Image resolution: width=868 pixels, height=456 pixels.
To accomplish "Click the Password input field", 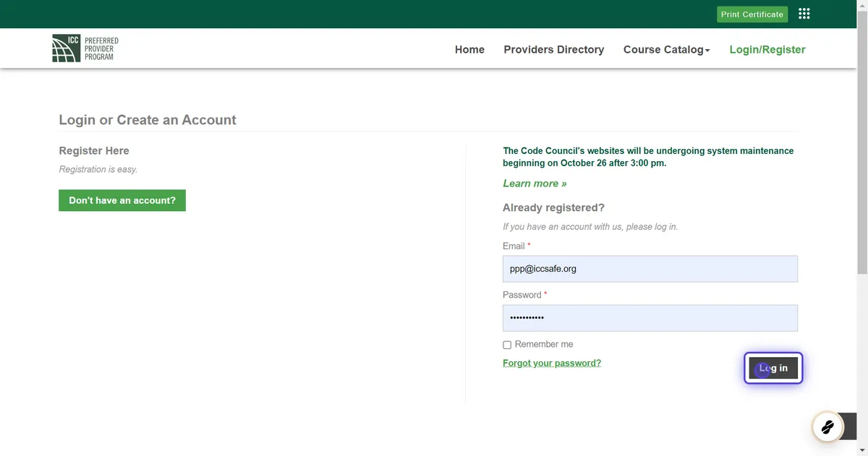I will coord(650,317).
